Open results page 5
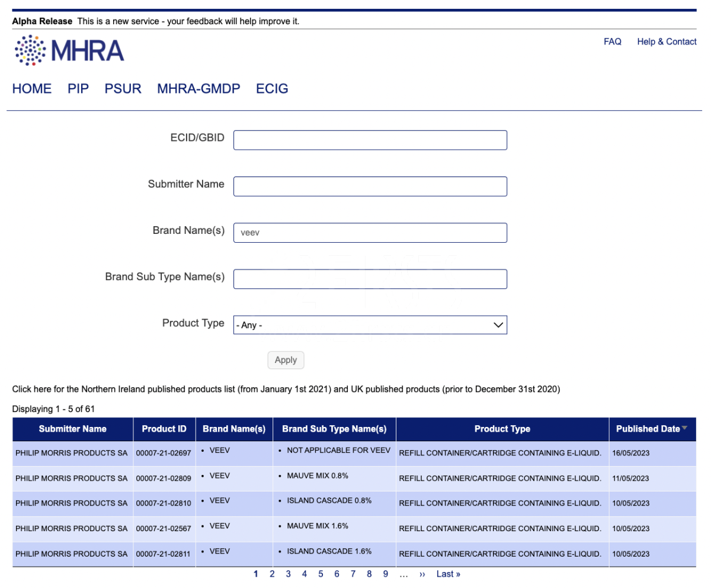 pos(321,574)
